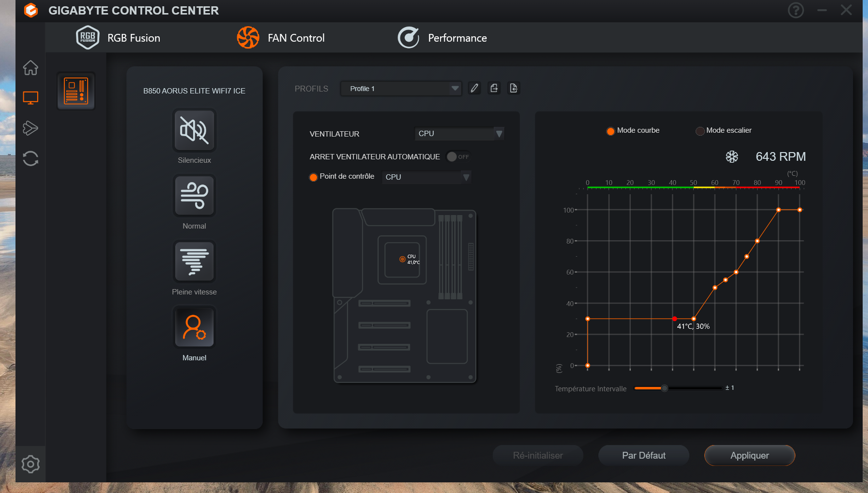Click the RGB Fusion logo icon
868x493 pixels.
[88, 37]
